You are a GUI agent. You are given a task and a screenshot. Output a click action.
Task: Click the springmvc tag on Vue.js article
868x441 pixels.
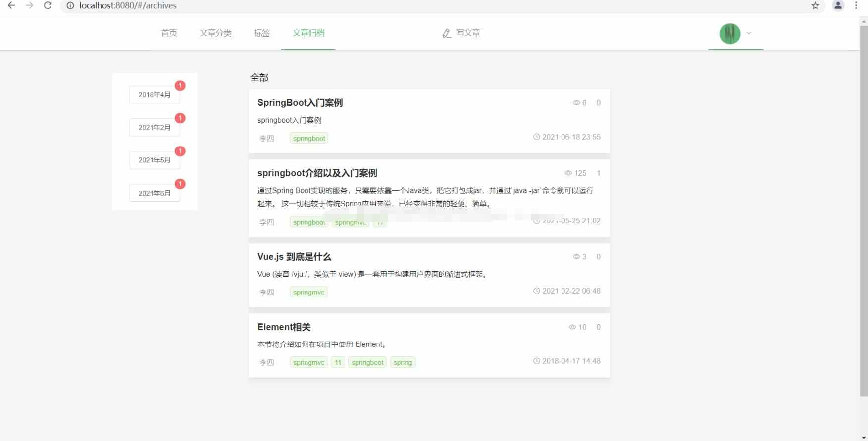(308, 293)
